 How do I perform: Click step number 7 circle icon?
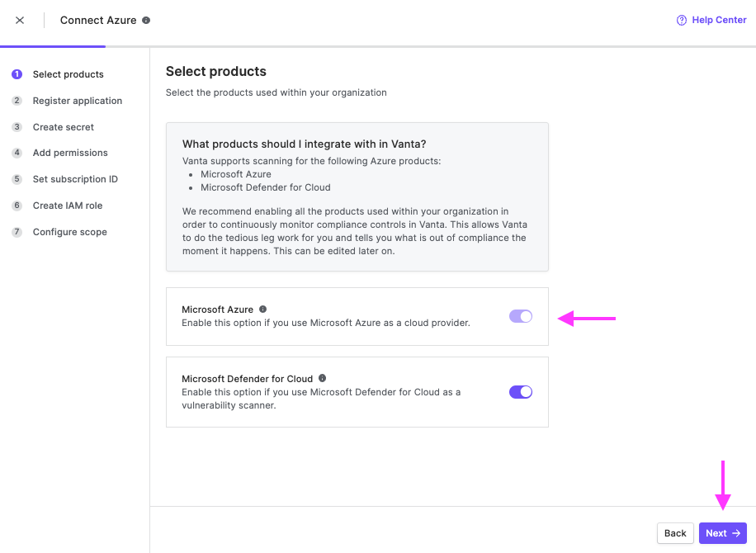point(17,232)
